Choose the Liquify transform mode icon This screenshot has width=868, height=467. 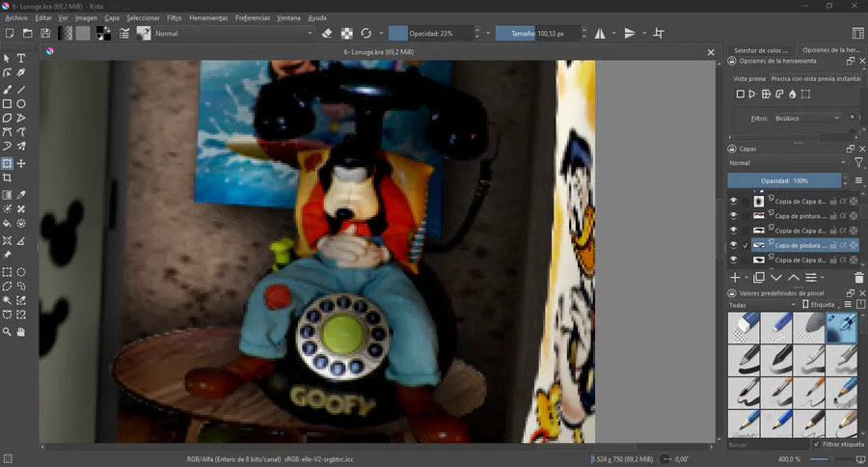click(792, 95)
